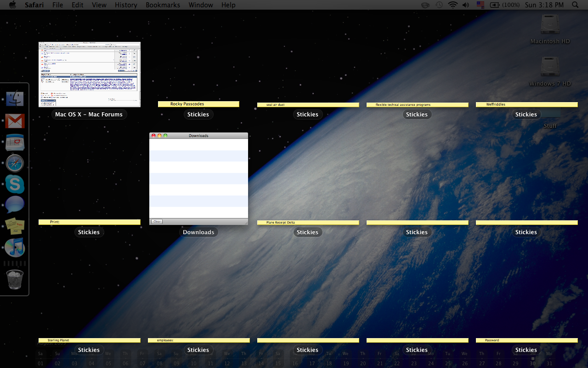
Task: Click the Mac OS X - Mac Forums label
Action: [x=89, y=115]
